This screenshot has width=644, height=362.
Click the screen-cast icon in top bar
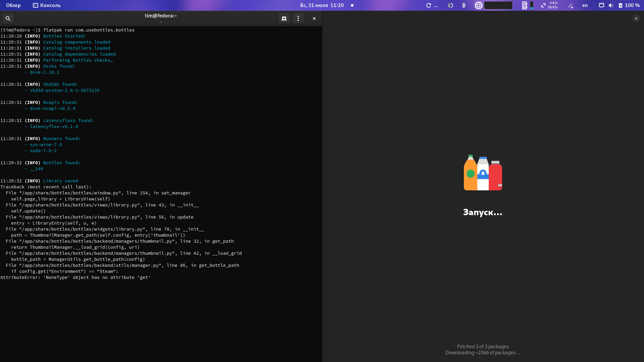pyautogui.click(x=601, y=5)
